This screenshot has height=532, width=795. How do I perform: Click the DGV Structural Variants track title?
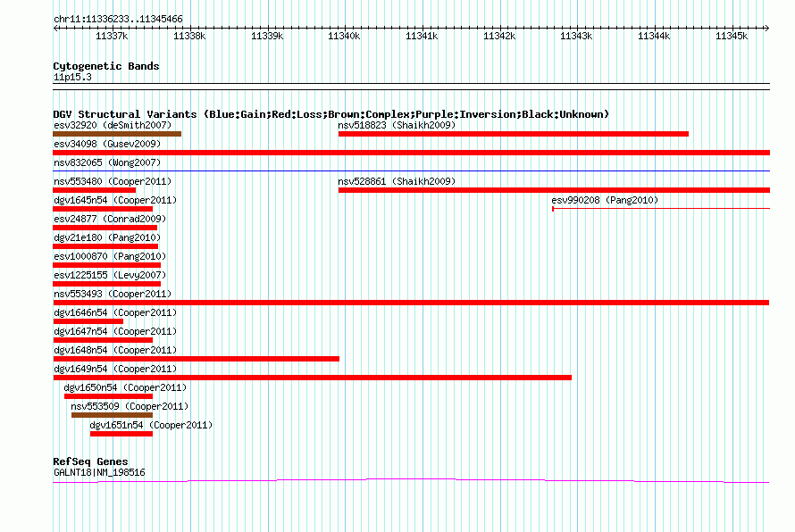331,114
